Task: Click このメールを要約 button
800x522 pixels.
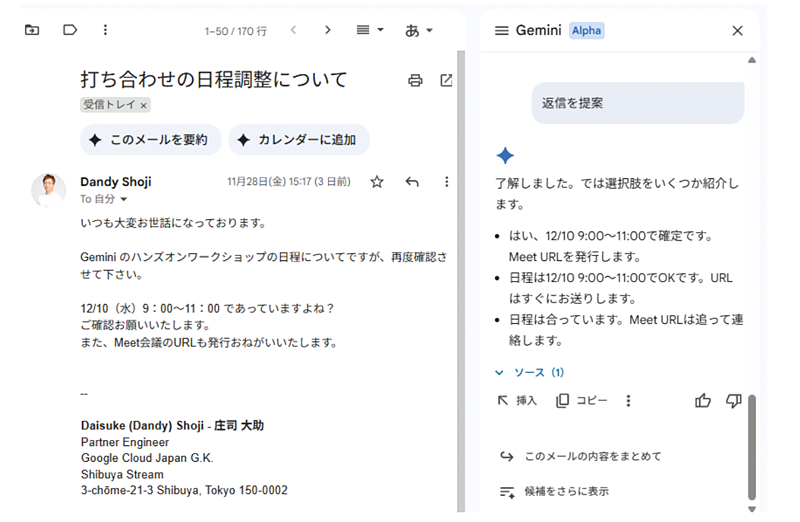Action: coord(149,140)
